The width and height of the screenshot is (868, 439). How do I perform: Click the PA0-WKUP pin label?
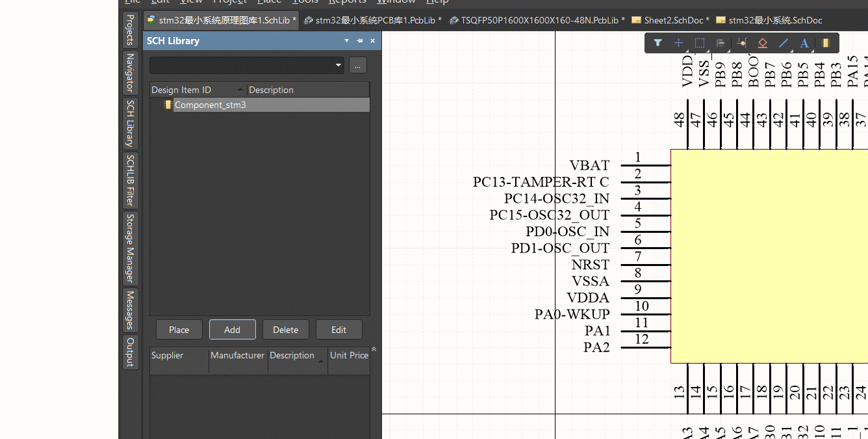tap(572, 315)
